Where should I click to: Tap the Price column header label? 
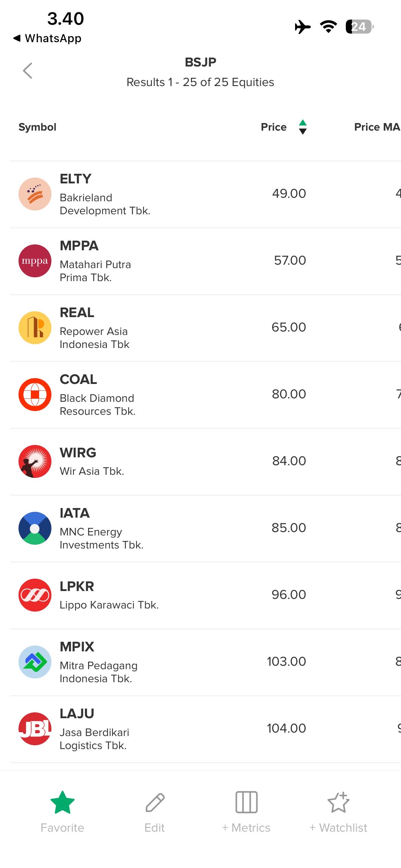[x=274, y=127]
